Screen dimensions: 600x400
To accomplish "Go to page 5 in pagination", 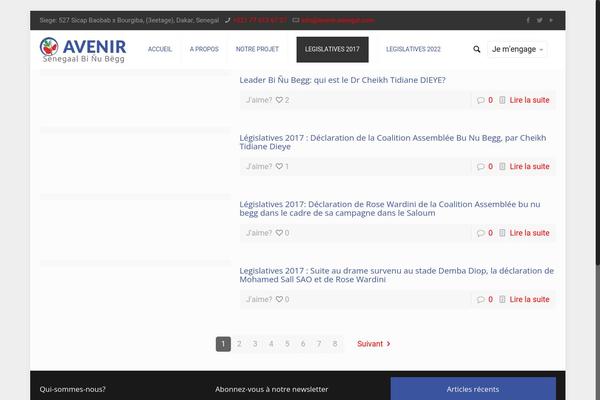I will pos(287,344).
